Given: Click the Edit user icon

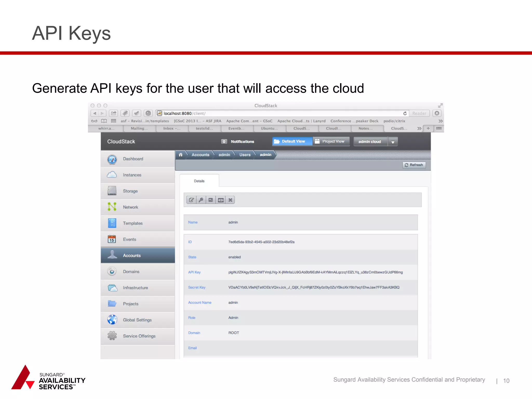Looking at the screenshot, I should (191, 200).
